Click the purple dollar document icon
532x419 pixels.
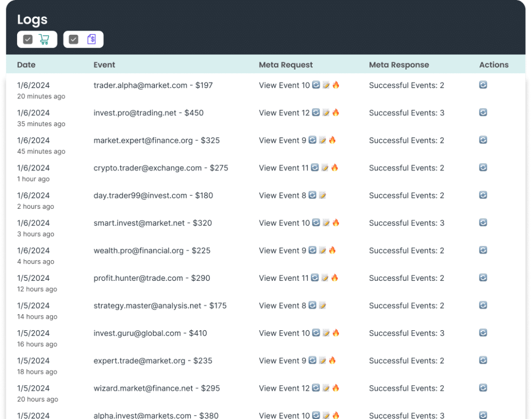(91, 39)
